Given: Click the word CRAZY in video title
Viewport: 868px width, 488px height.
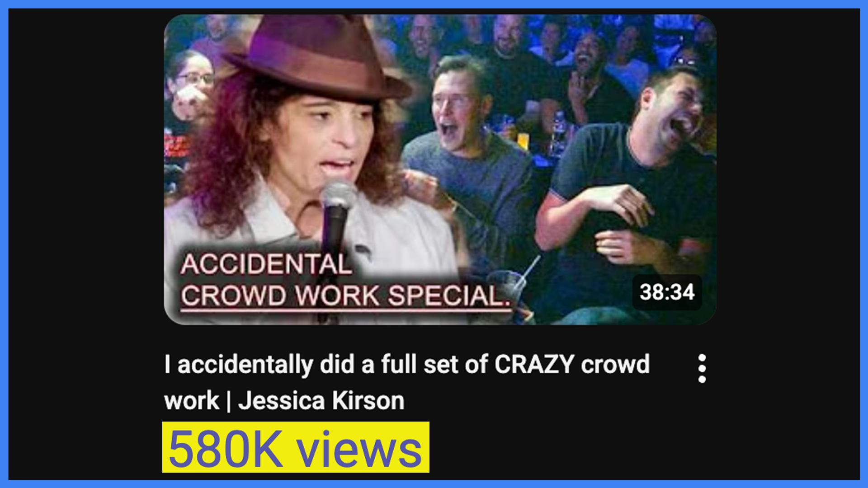Looking at the screenshot, I should coord(534,364).
